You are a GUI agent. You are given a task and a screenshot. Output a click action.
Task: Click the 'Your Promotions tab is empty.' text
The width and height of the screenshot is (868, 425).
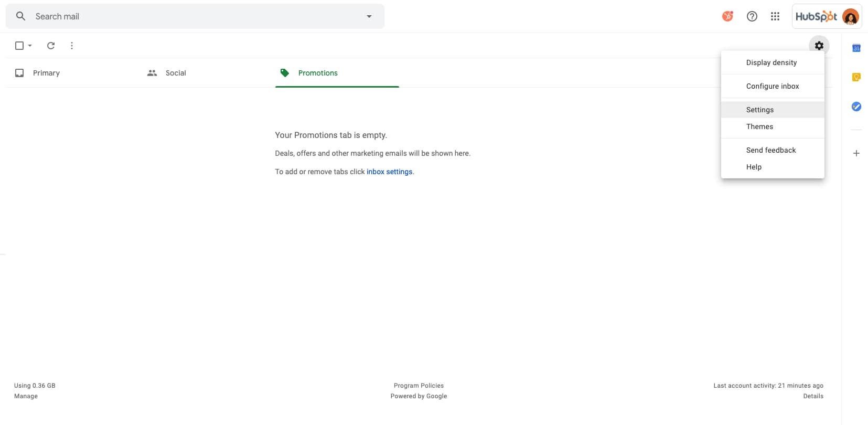331,135
